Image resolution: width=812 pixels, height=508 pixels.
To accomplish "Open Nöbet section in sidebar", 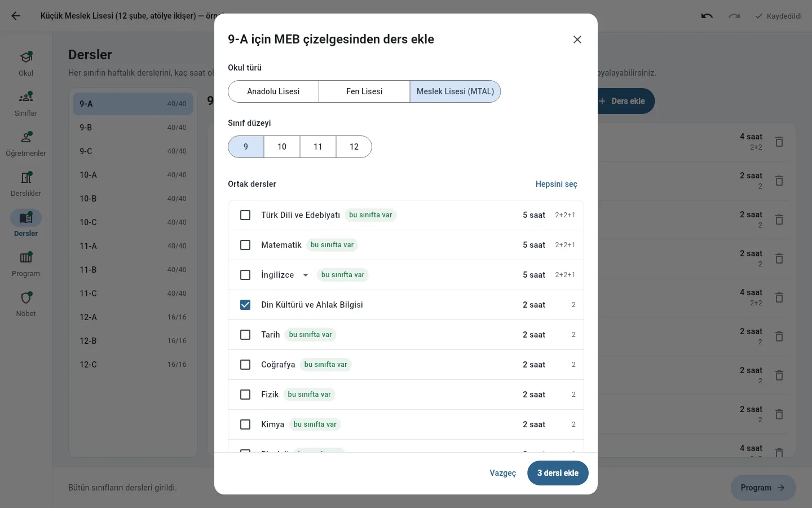I will 26,304.
